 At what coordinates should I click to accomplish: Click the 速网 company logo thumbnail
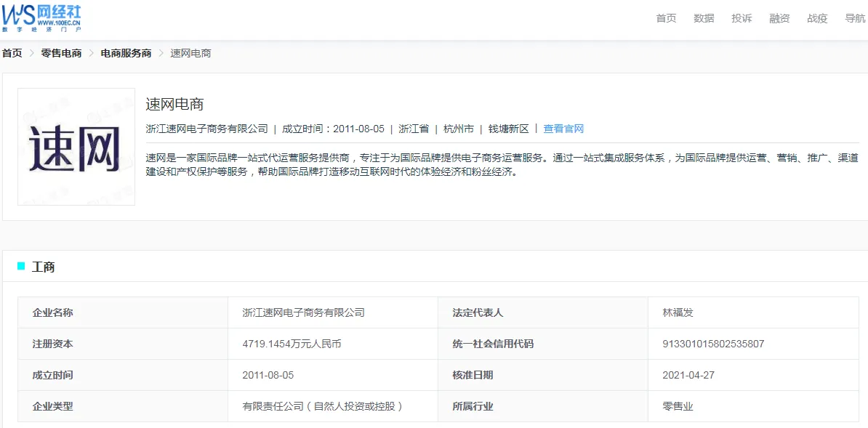tap(76, 147)
